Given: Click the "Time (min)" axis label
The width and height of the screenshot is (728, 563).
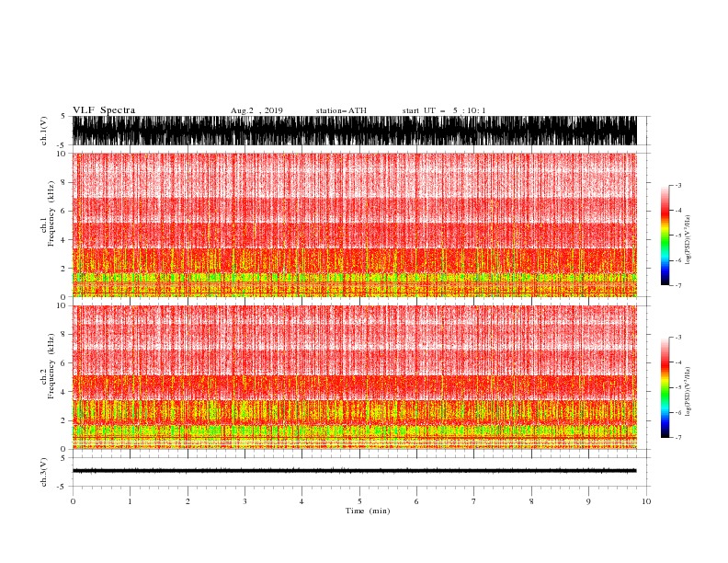Looking at the screenshot, I should coord(368,511).
